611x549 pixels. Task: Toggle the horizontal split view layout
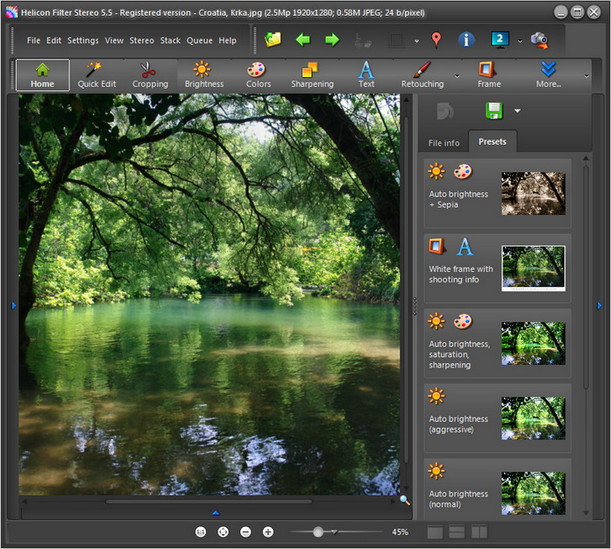click(457, 532)
